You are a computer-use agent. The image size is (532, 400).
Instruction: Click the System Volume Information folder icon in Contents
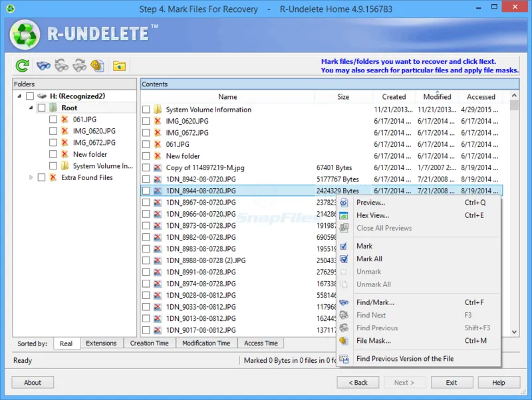[x=158, y=110]
